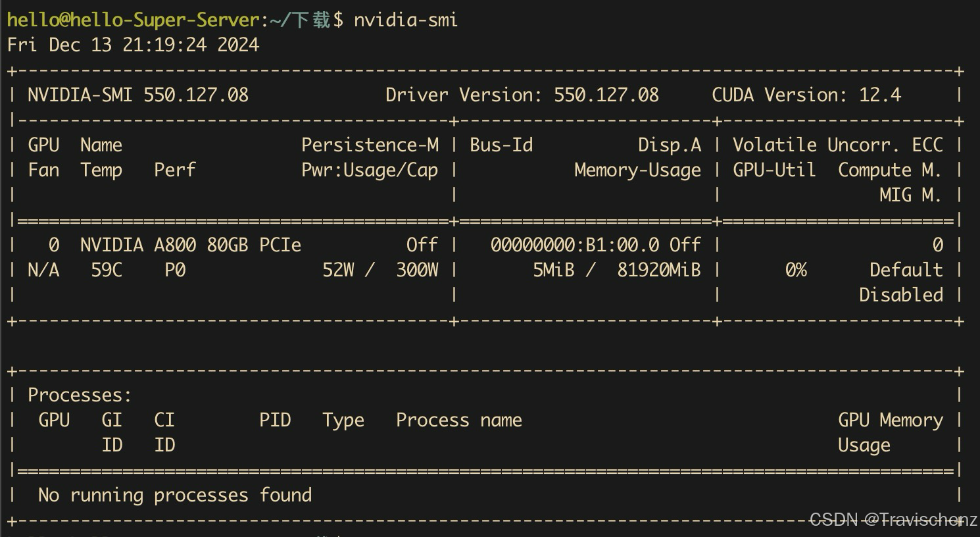Click the PID column header
This screenshot has width=980, height=537.
point(275,420)
